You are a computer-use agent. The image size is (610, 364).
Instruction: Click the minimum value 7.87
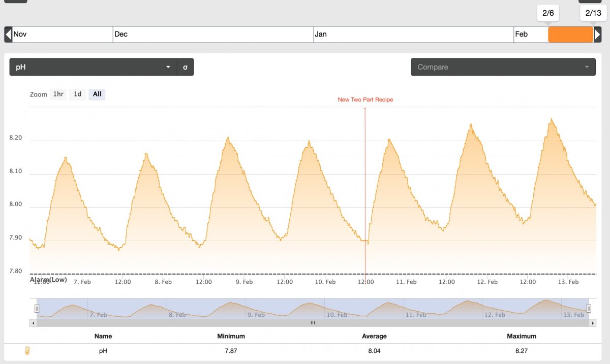(x=231, y=351)
